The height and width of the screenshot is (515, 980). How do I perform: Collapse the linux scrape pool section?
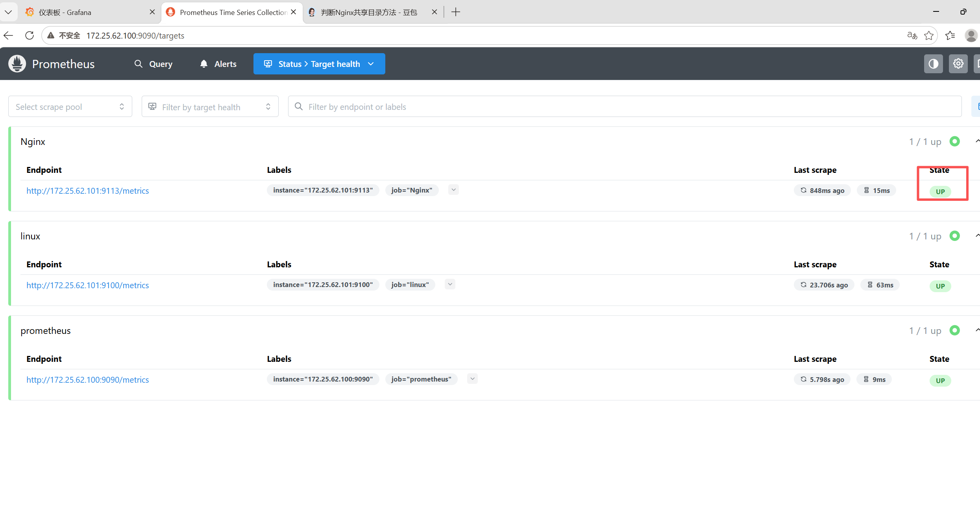tap(977, 236)
